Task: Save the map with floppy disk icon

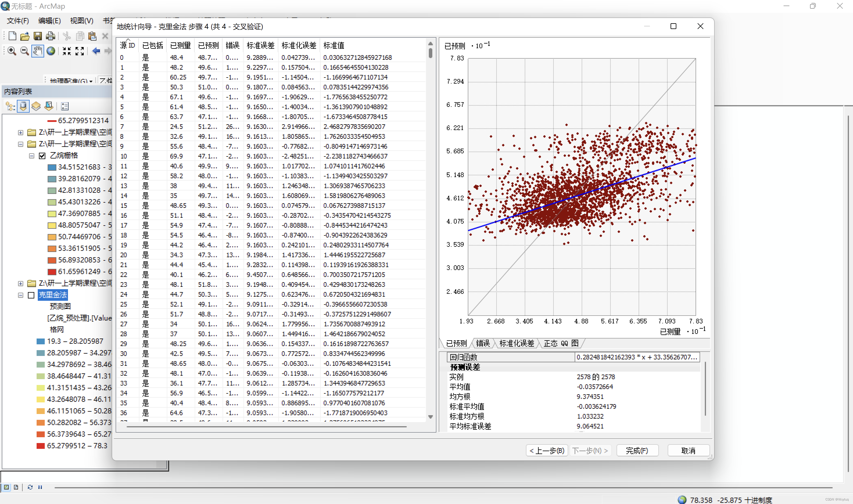Action: 37,36
